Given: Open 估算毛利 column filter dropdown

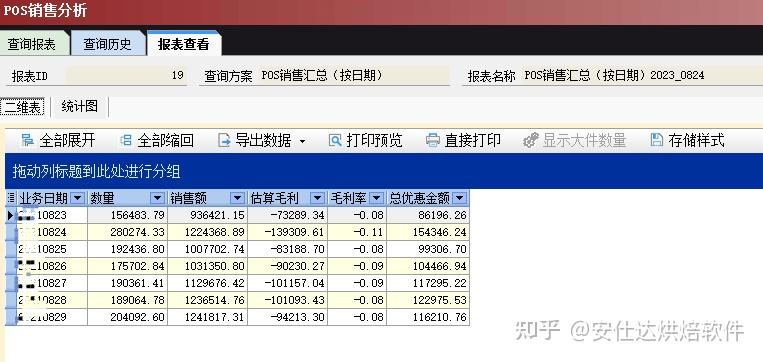Looking at the screenshot, I should pyautogui.click(x=318, y=198).
